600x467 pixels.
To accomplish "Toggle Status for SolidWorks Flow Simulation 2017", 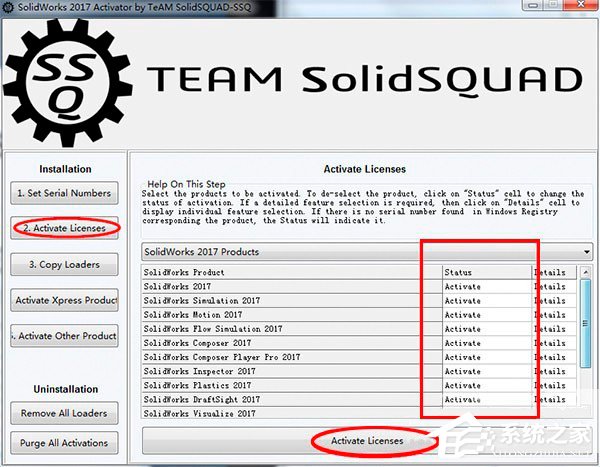I will pos(487,329).
